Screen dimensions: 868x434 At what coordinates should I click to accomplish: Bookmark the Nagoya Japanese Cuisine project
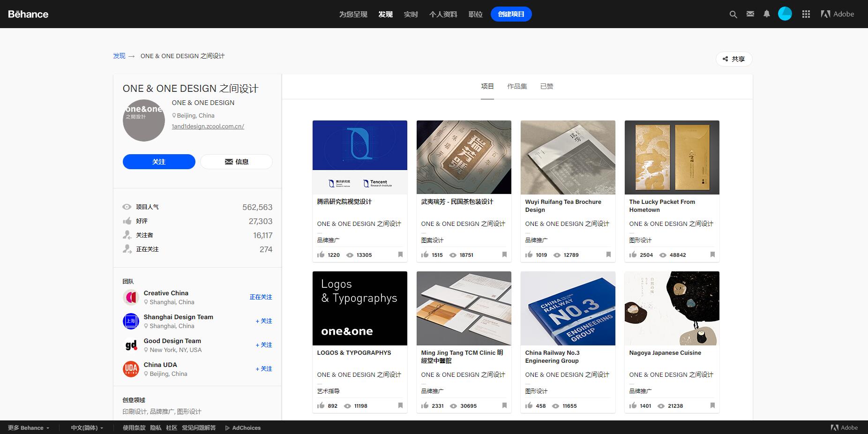[x=712, y=405]
